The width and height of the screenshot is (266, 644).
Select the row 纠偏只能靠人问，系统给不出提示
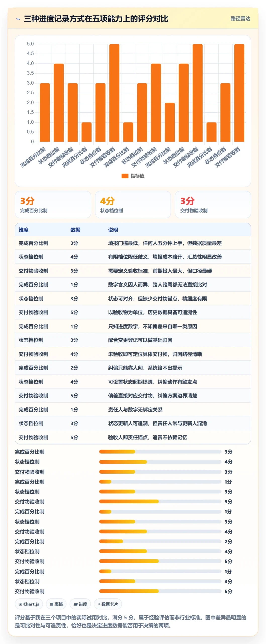pyautogui.click(x=133, y=368)
